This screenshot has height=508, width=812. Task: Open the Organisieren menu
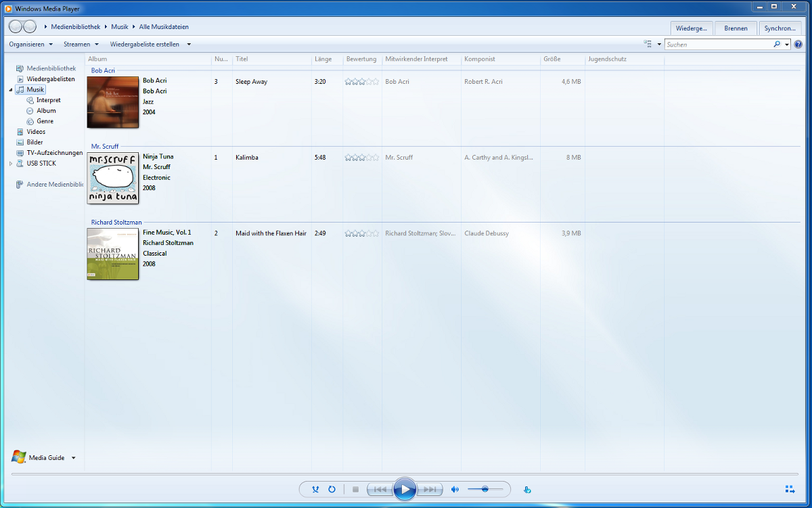coord(30,44)
